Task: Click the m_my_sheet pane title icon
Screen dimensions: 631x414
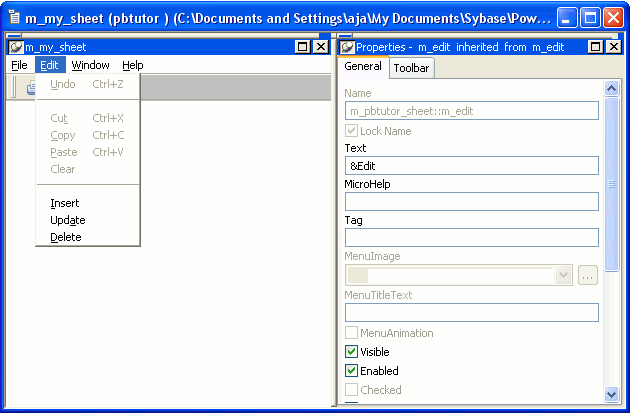Action: [16, 47]
